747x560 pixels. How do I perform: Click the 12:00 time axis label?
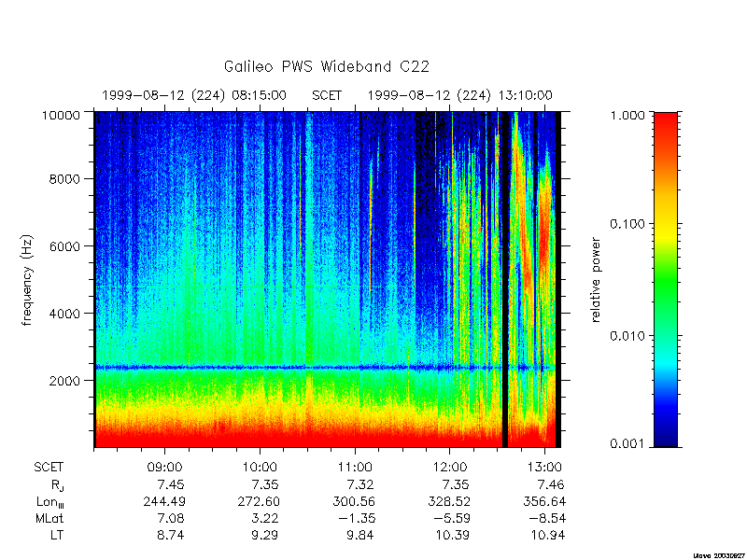tap(450, 468)
